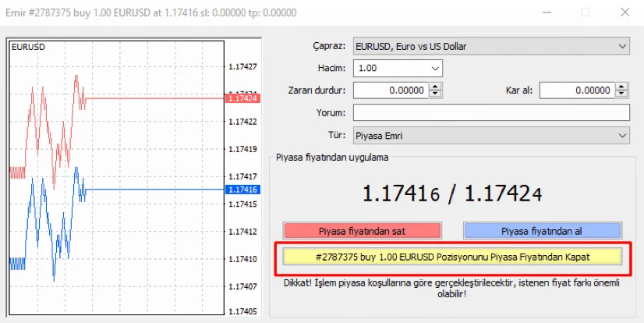Viewport: 644px width, 323px height.
Task: Close the Emir order dialog window
Action: tap(623, 12)
